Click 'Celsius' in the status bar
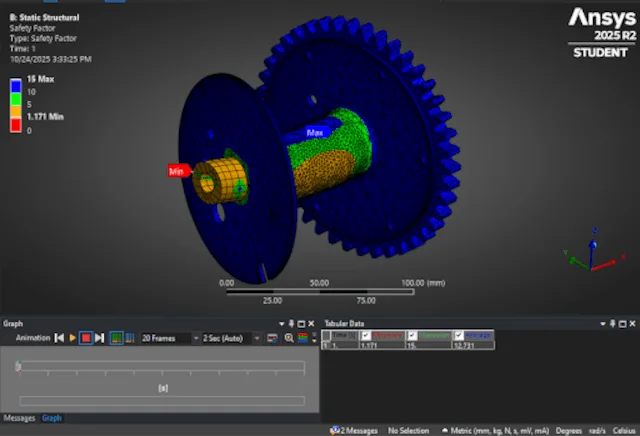The image size is (640, 436). [624, 431]
